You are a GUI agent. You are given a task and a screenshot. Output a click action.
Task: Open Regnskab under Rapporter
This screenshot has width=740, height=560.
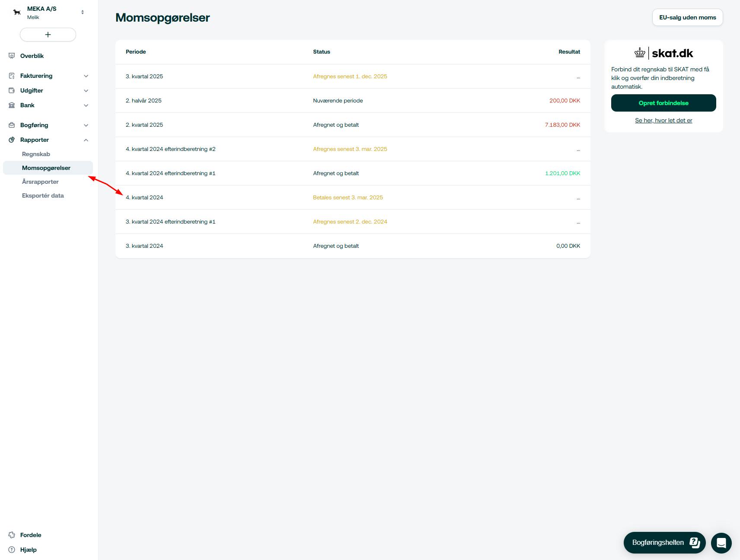(36, 154)
